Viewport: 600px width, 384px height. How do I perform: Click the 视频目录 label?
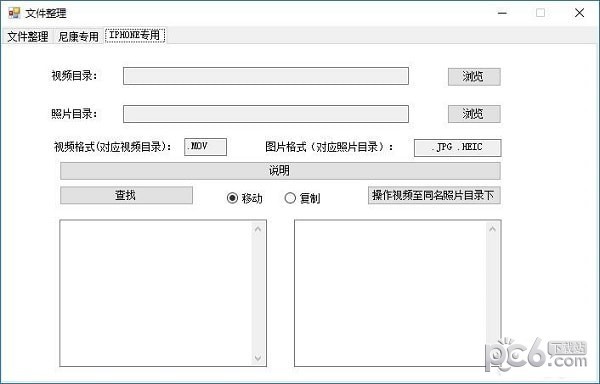point(75,76)
